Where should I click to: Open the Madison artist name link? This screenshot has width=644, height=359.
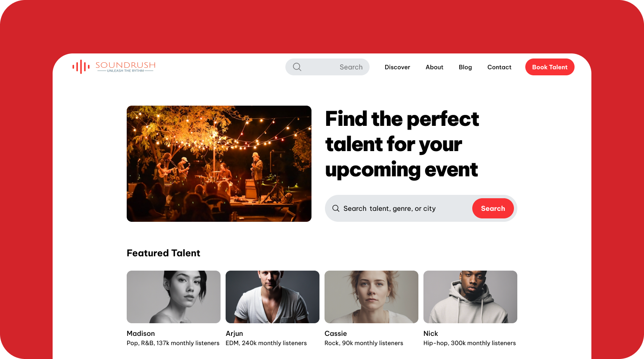tap(141, 333)
